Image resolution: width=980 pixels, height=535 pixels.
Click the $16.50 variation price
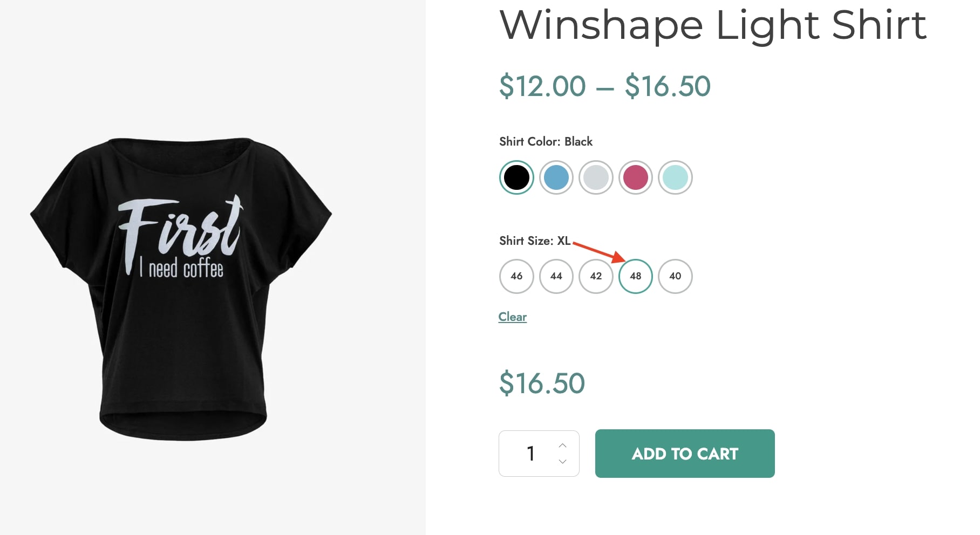click(542, 383)
